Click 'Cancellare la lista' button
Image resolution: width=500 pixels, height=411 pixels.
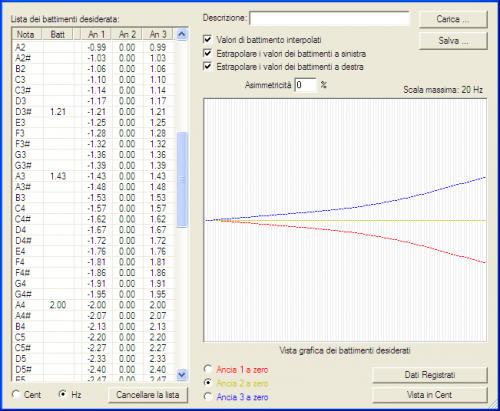(x=148, y=395)
